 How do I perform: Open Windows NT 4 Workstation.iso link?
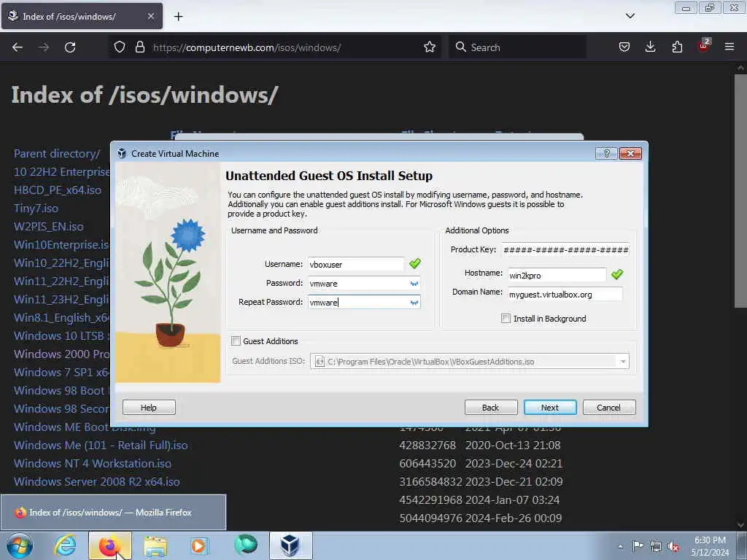tap(93, 463)
